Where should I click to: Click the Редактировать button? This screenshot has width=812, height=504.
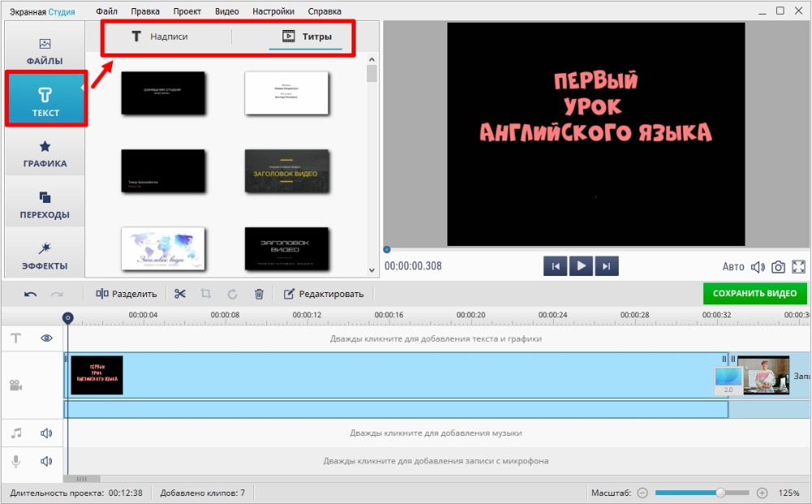tap(323, 294)
